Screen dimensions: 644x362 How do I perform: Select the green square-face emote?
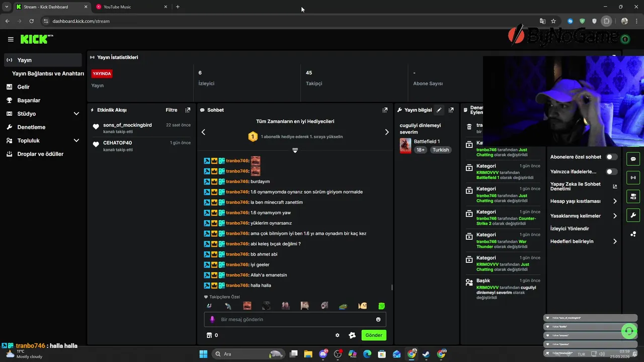(x=381, y=306)
